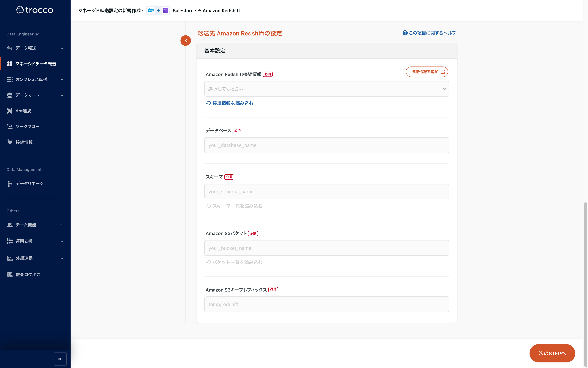The width and height of the screenshot is (588, 368).
Task: Click the reload icon beside 接続情報を読み込む
Action: point(208,103)
